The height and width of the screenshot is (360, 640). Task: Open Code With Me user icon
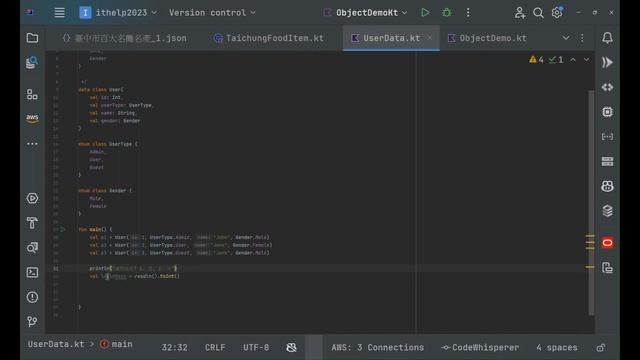click(x=520, y=13)
